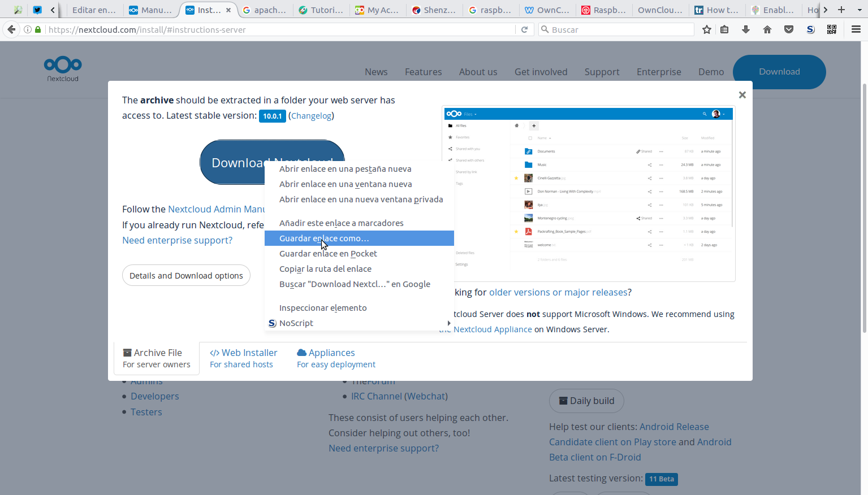The width and height of the screenshot is (868, 495).
Task: Open the Get involved navigation item
Action: point(541,72)
